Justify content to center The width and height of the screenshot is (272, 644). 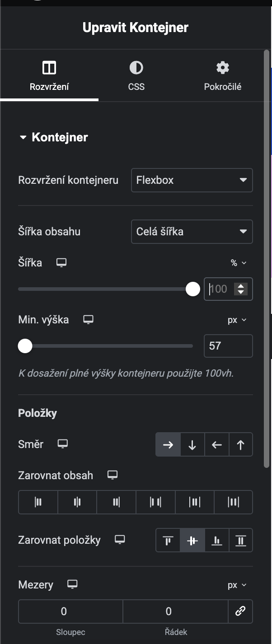77,502
